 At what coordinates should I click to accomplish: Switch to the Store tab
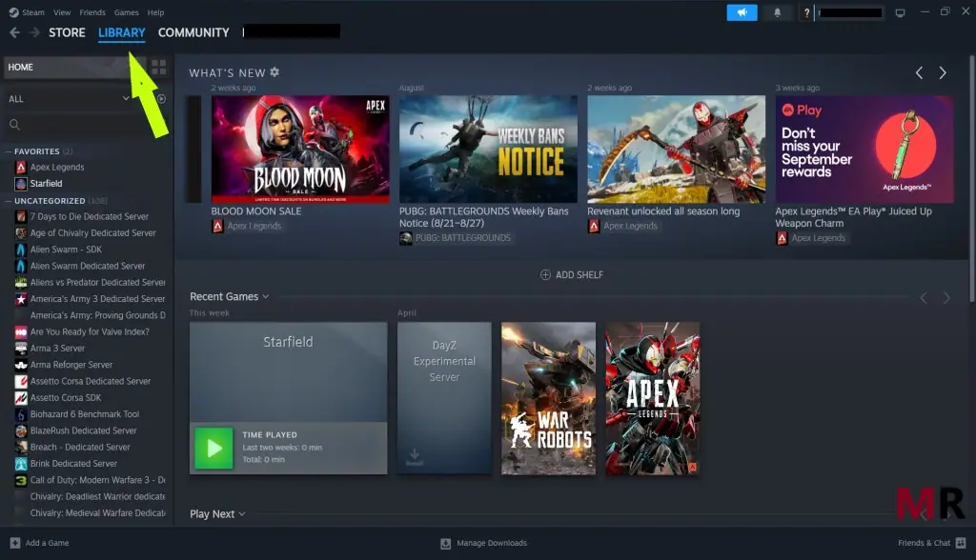pos(68,32)
